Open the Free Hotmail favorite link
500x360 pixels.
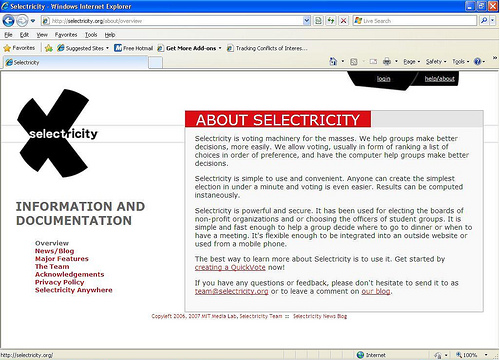pos(133,48)
